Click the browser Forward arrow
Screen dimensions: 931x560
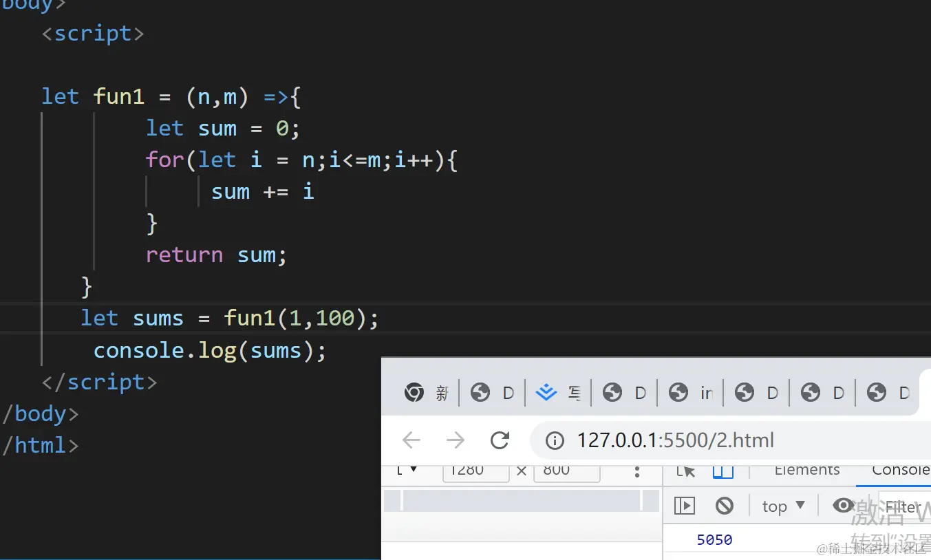(x=455, y=440)
